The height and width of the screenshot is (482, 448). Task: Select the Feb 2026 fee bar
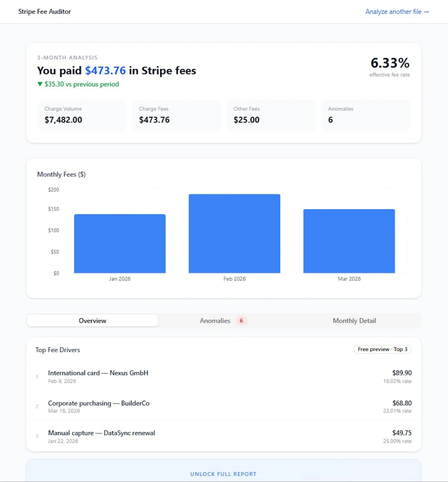pos(234,233)
